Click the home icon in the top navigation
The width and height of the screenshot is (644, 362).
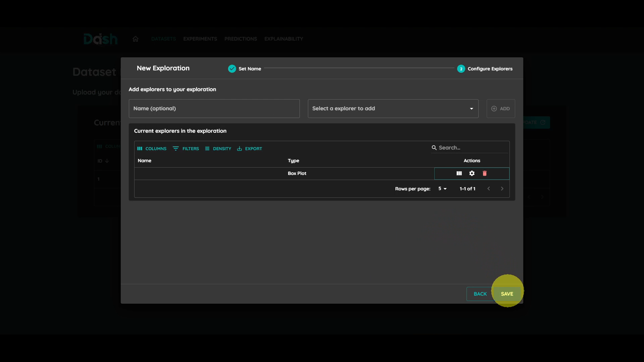click(136, 39)
